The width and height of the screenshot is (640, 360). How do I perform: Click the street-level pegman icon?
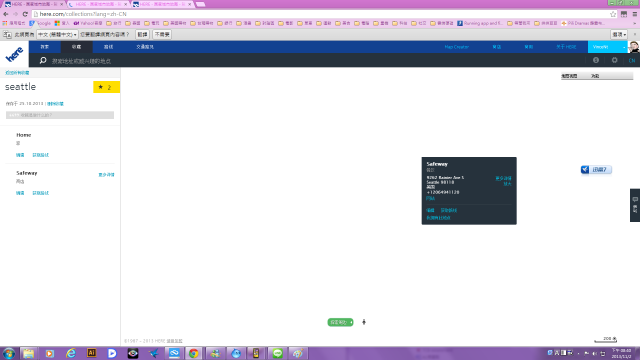[x=364, y=322]
